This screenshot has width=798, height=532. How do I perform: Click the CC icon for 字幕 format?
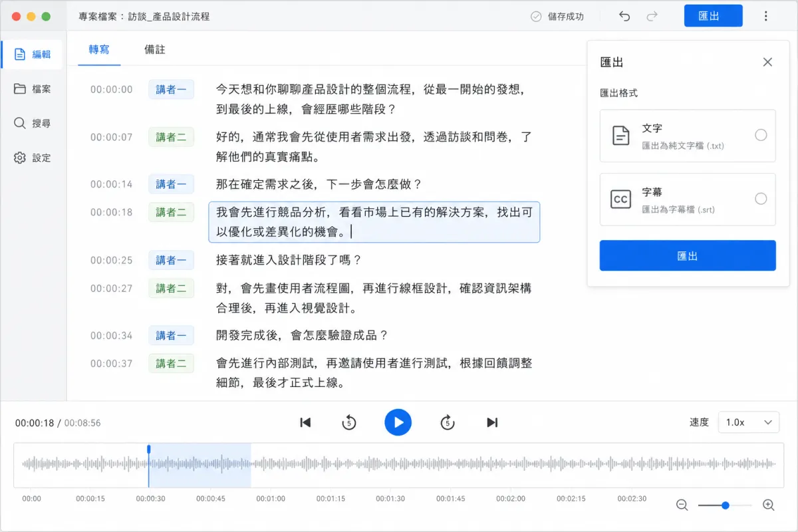point(620,199)
